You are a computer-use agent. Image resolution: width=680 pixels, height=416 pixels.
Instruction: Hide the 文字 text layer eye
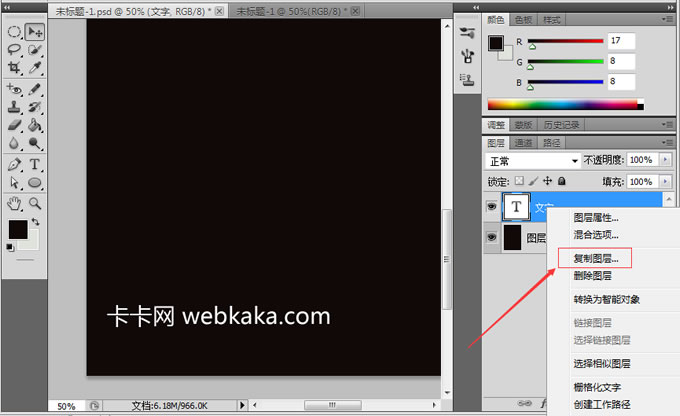tap(491, 206)
